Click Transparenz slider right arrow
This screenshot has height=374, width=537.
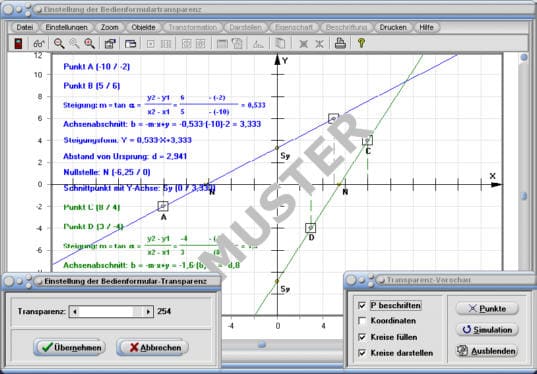point(148,312)
